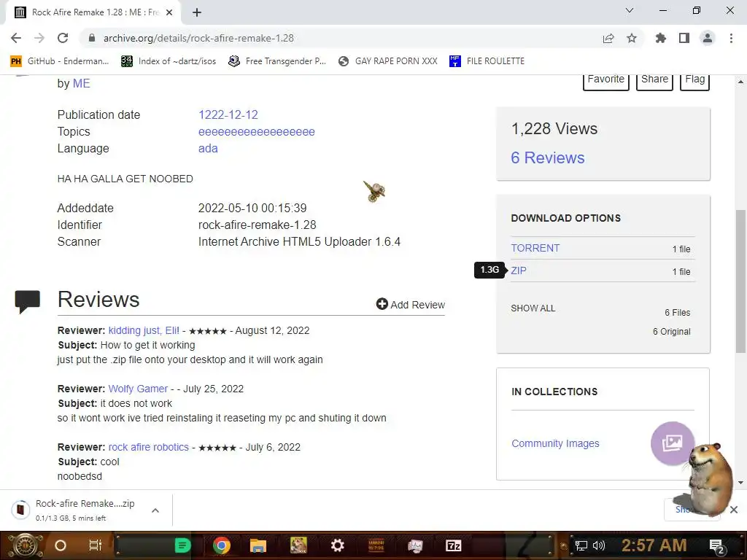Click the Chrome taskbar icon
The width and height of the screenshot is (747, 560).
click(x=222, y=545)
